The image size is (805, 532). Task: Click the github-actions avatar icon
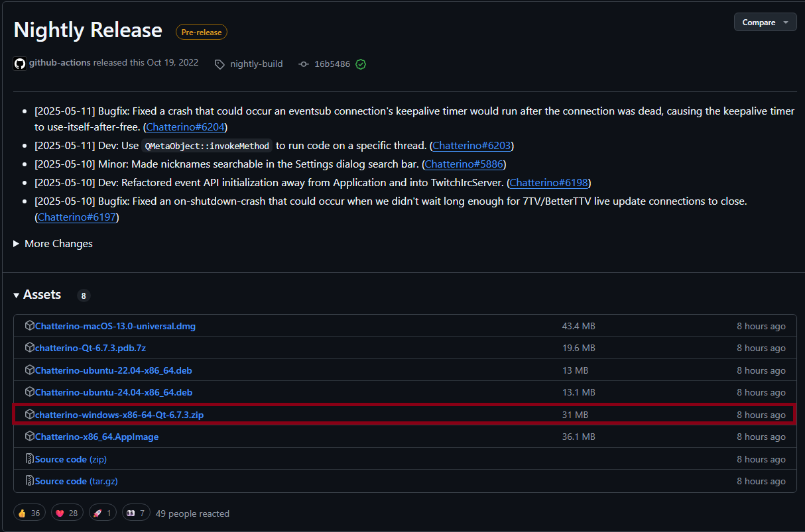click(x=20, y=64)
